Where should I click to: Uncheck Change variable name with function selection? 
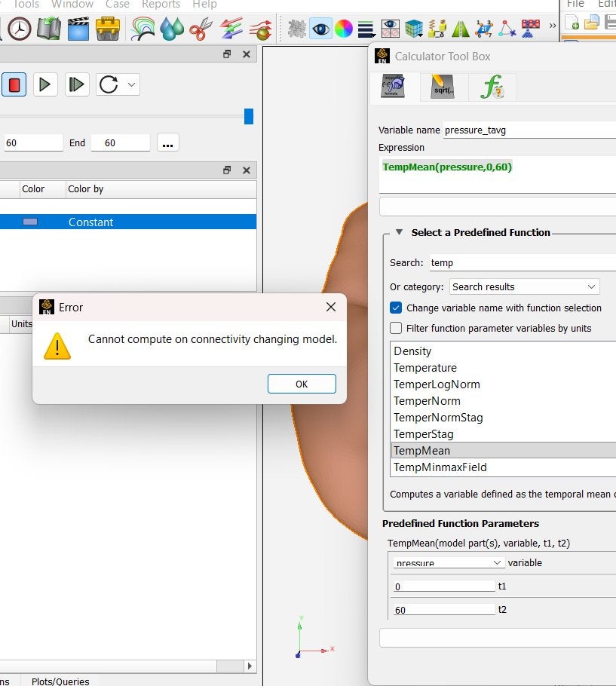(x=396, y=308)
